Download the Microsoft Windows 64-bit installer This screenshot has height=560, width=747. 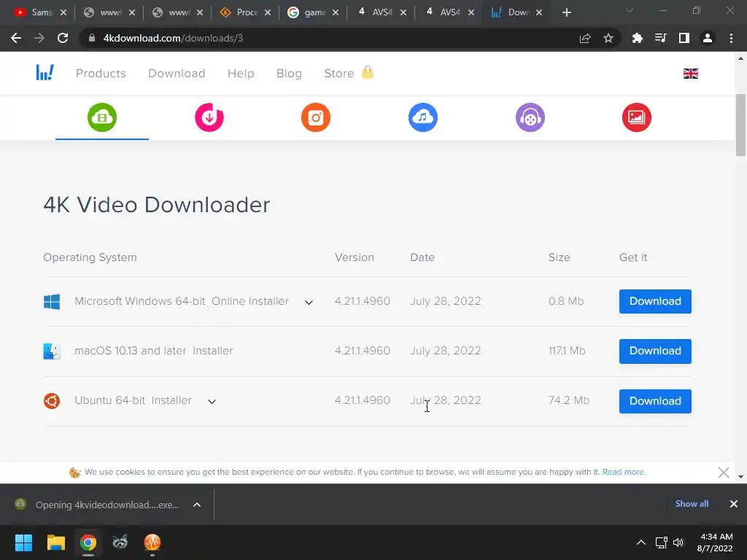(655, 301)
